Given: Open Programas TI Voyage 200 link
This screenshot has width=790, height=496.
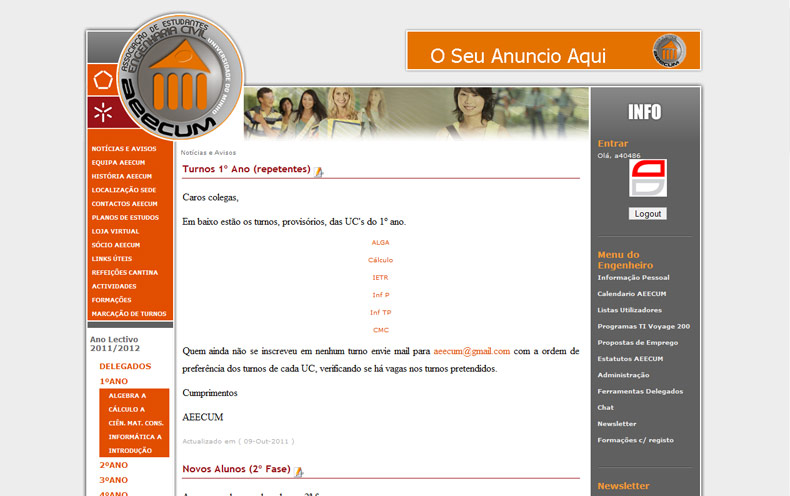Looking at the screenshot, I should 644,326.
